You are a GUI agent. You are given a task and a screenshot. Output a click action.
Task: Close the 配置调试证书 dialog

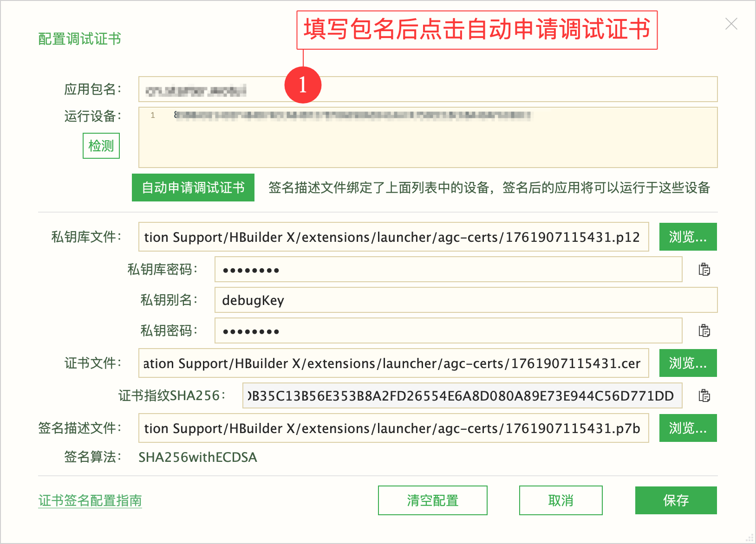click(731, 24)
